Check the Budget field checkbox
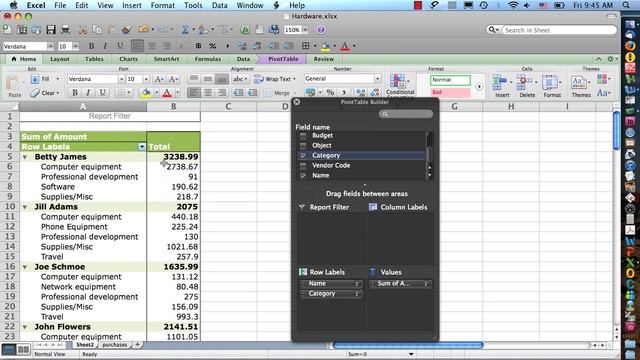Screen dimensions: 640x360 (303, 136)
